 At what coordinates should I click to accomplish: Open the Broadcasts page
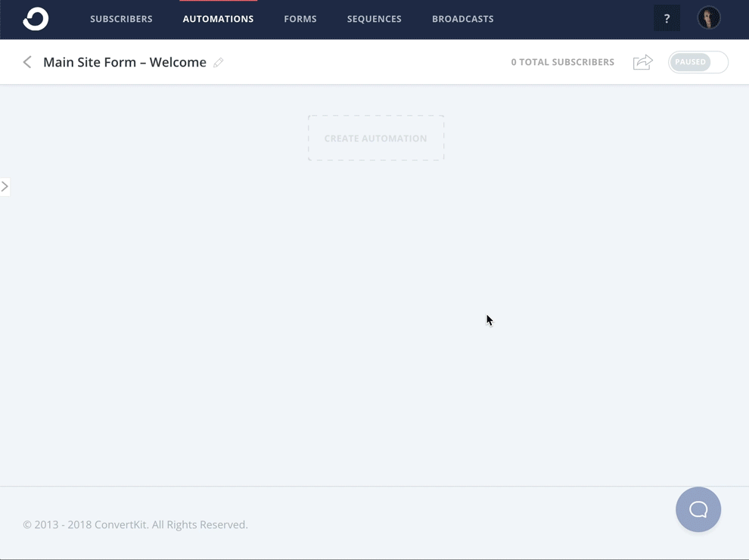(463, 19)
